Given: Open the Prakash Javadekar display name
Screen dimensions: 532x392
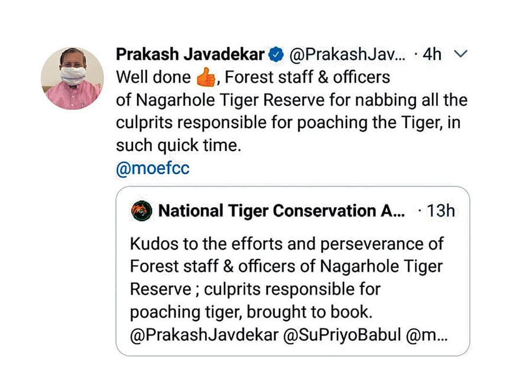Looking at the screenshot, I should click(x=190, y=55).
